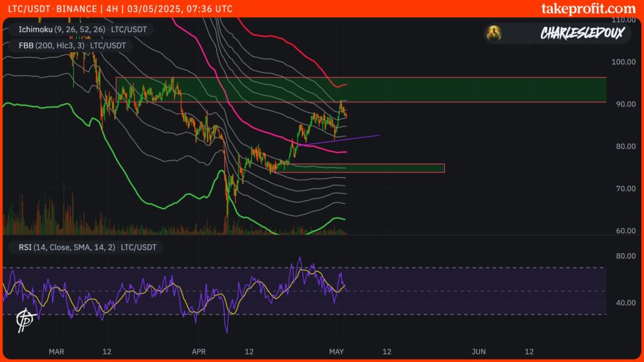644x362 pixels.
Task: Click the 100.00 price axis label
Action: (623, 62)
